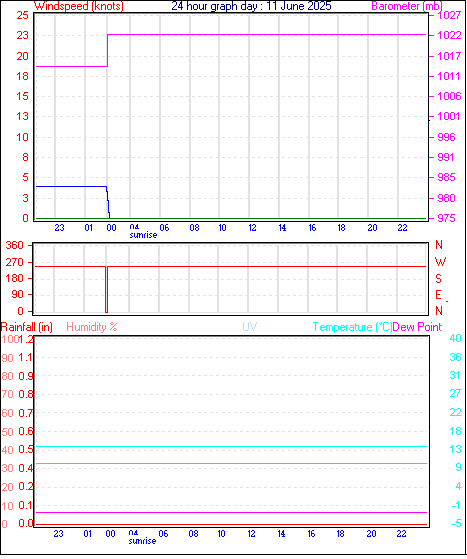The width and height of the screenshot is (467, 559).
Task: Click the 25 knots windspeed label
Action: 22,15
